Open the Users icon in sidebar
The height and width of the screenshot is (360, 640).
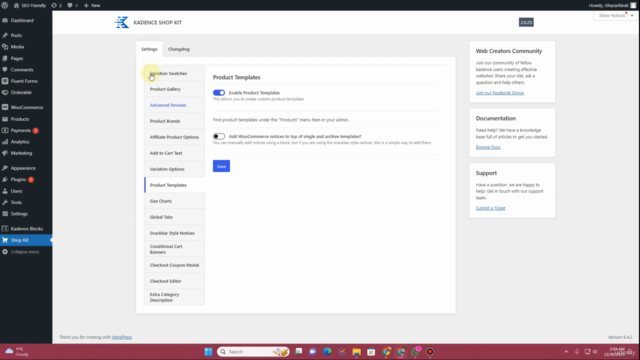tap(5, 191)
